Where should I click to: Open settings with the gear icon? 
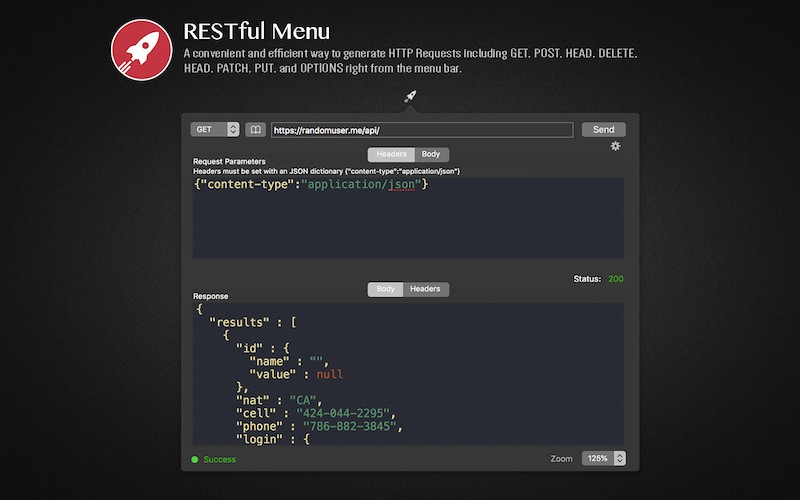click(x=615, y=146)
